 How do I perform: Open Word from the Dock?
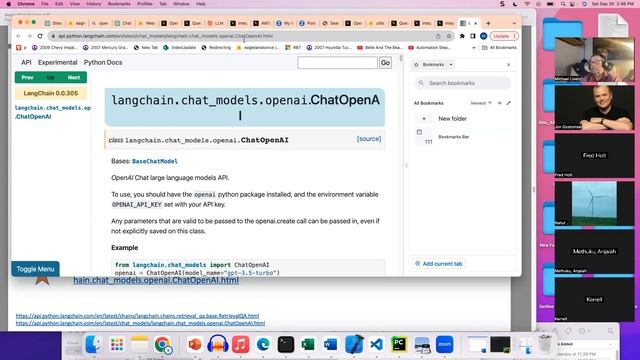click(x=331, y=344)
